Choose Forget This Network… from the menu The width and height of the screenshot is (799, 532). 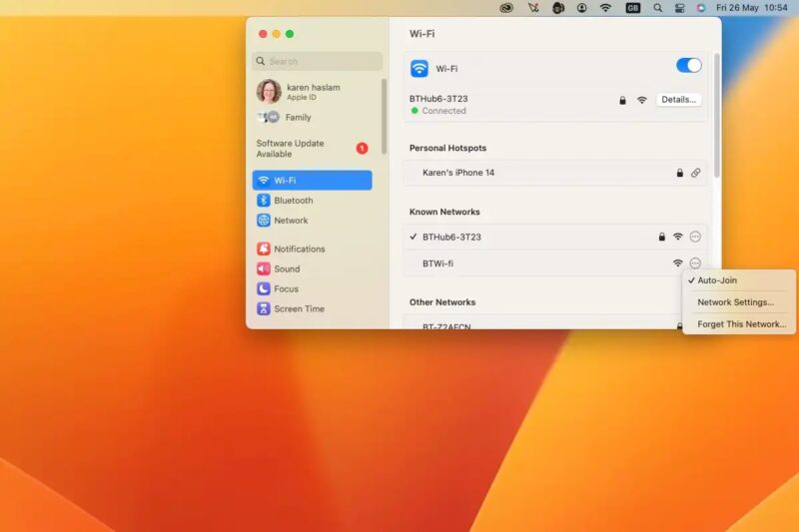tap(741, 324)
